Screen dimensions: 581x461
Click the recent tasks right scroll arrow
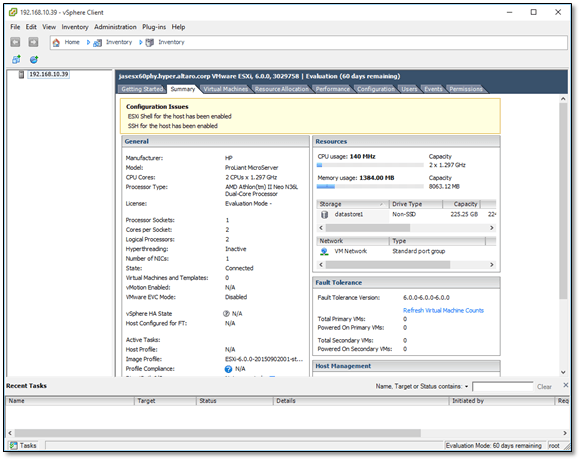point(565,433)
